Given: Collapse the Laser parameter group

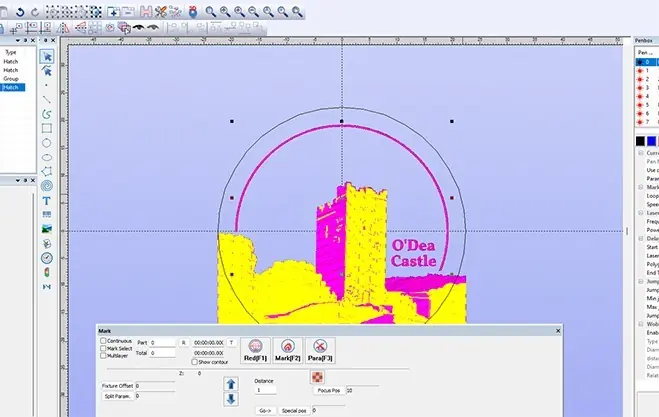Looking at the screenshot, I should (x=641, y=213).
